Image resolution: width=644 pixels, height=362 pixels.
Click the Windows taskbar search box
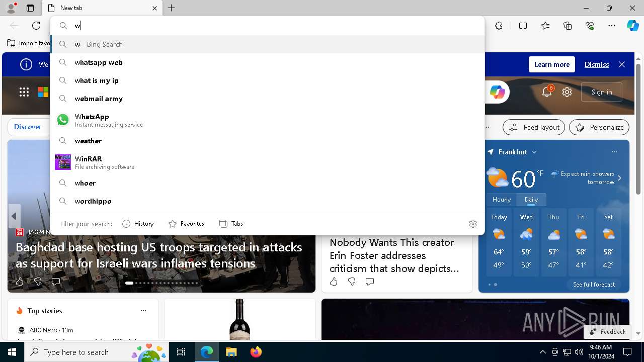point(96,352)
